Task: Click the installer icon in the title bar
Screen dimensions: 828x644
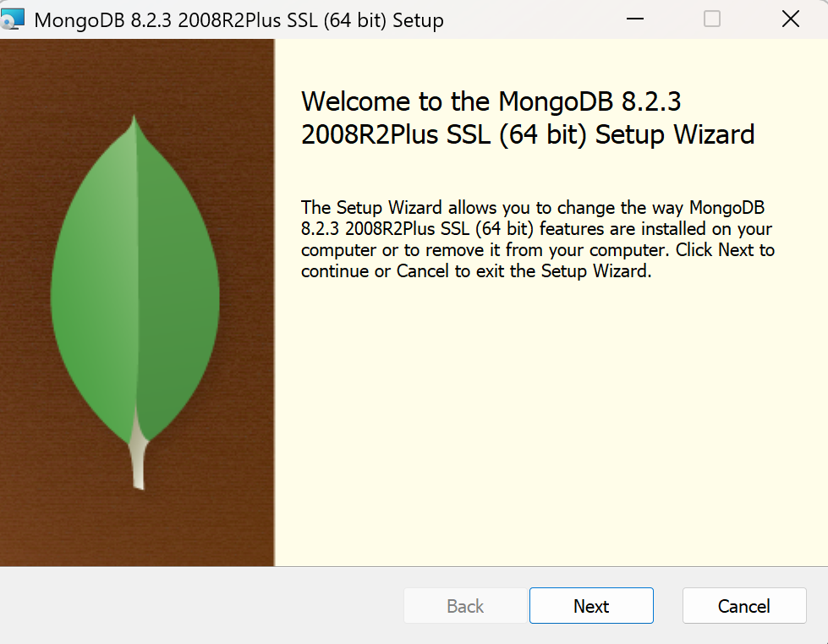Action: 12,19
